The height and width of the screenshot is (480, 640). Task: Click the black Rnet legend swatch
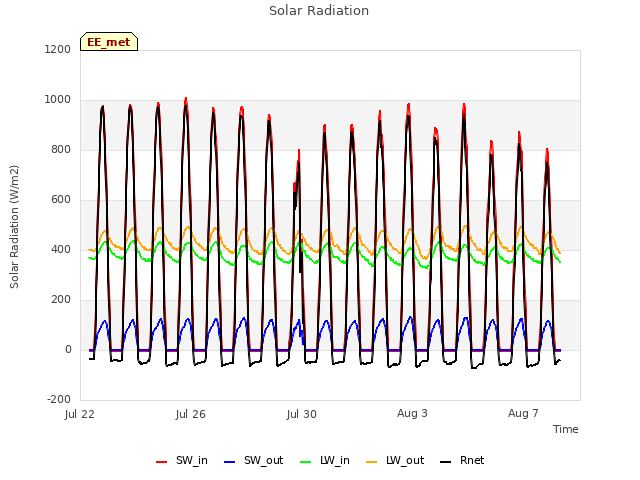tap(445, 462)
